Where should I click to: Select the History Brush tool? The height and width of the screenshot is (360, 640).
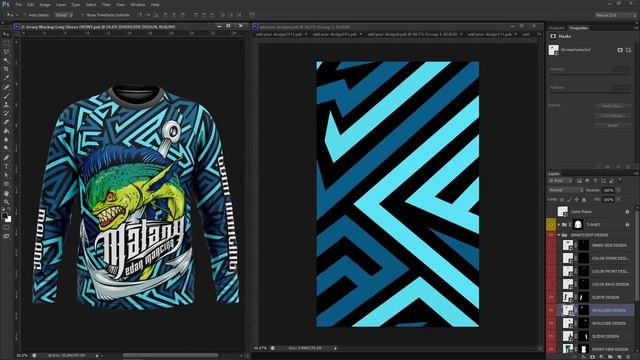point(6,113)
